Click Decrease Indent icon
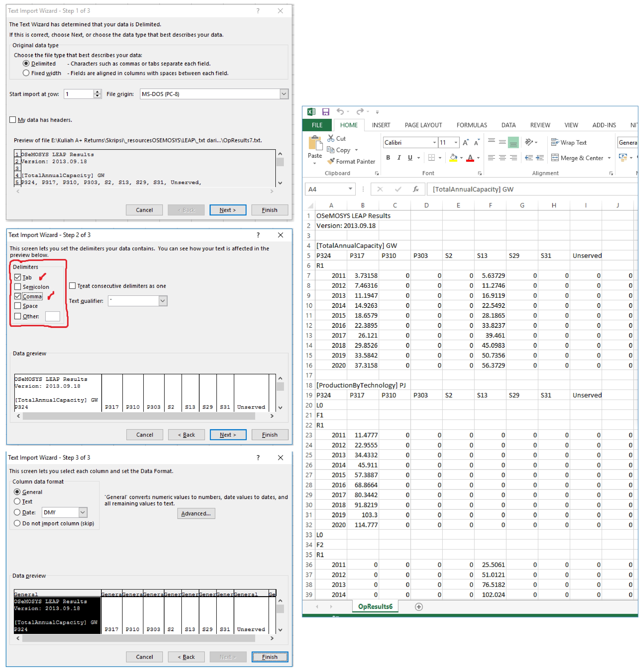644x670 pixels. (529, 158)
